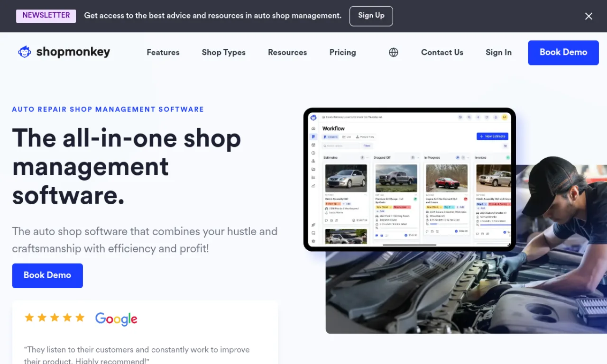The image size is (607, 364).
Task: Open the In Progress column dropdown arrow
Action: click(468, 157)
